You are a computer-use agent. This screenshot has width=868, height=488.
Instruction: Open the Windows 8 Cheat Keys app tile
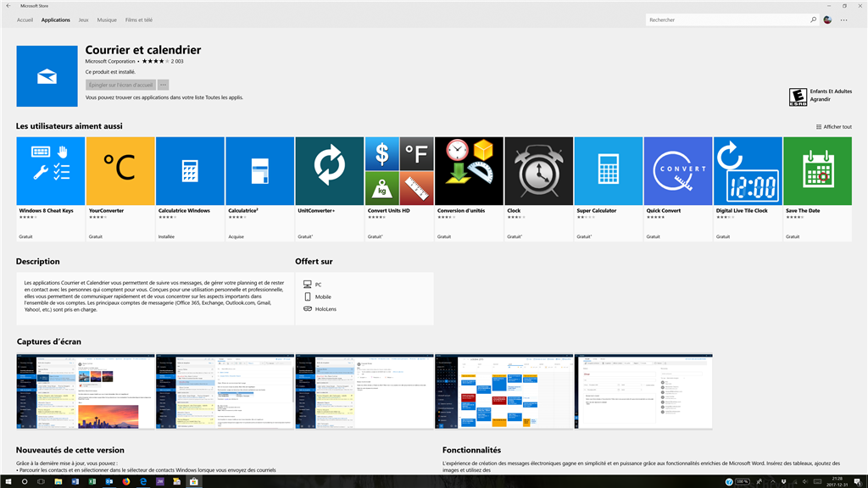50,189
